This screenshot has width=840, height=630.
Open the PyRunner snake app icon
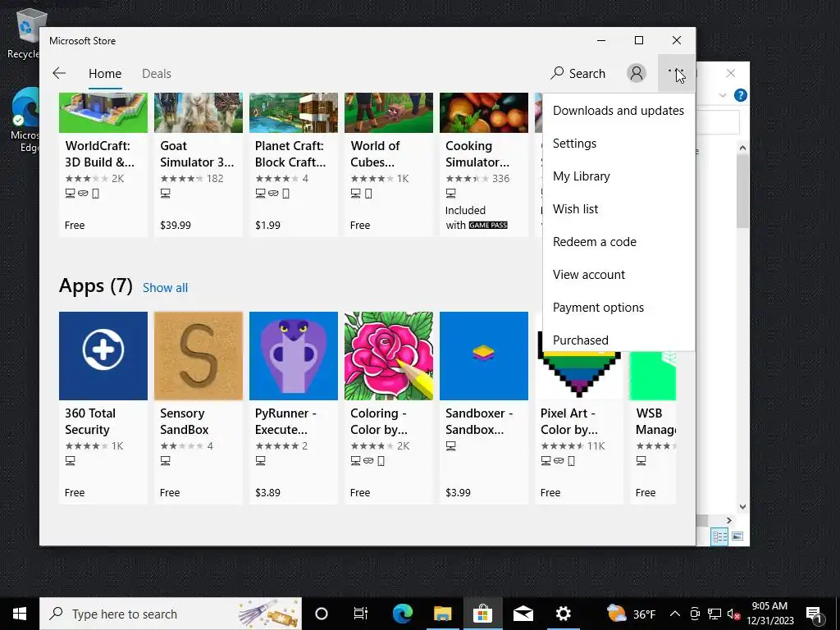(294, 356)
